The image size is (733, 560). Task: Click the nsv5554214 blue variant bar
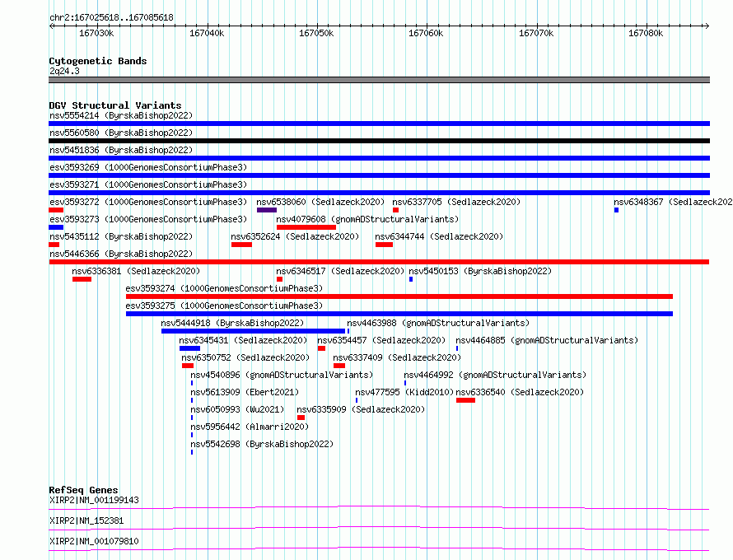coord(379,124)
